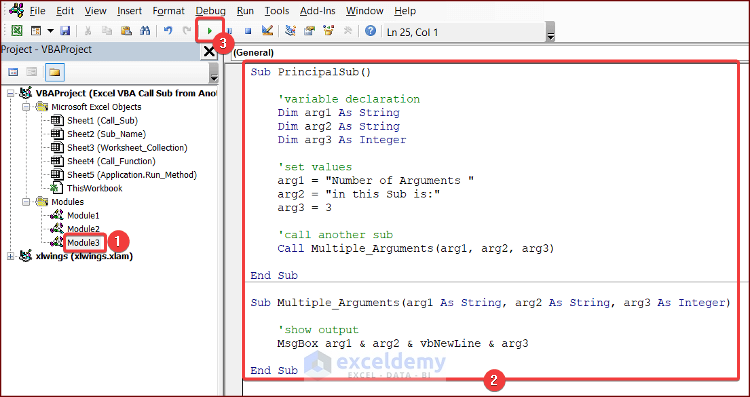Open Find with the binoculars icon

[x=144, y=31]
